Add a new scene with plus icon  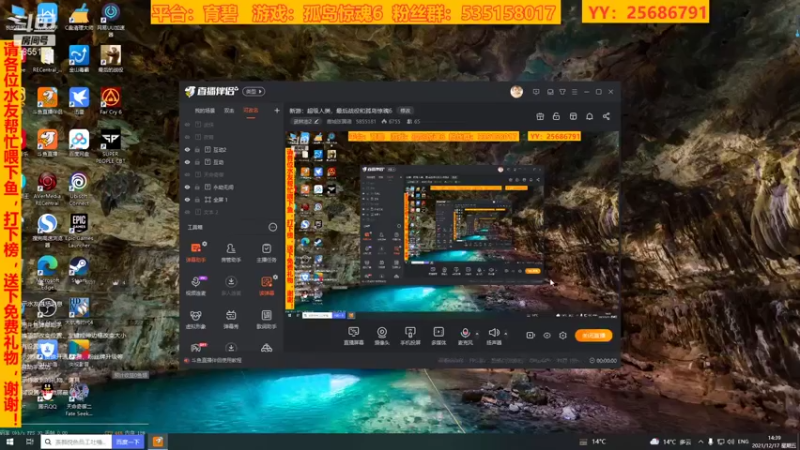(x=277, y=110)
